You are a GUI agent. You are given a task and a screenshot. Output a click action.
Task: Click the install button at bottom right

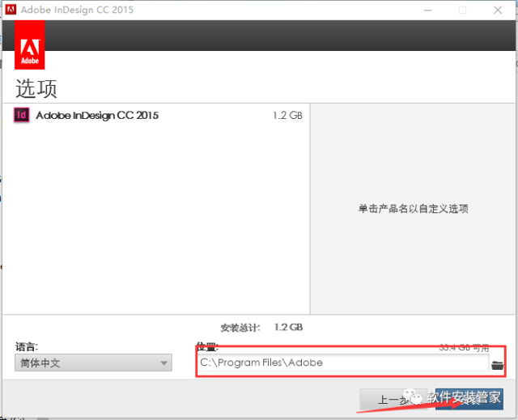click(469, 399)
